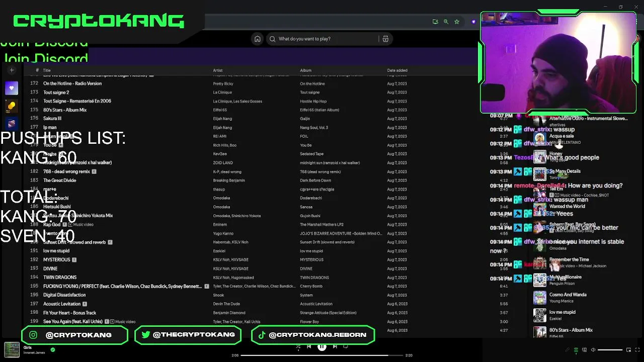Click the browser zoom magnifier icon

click(446, 22)
